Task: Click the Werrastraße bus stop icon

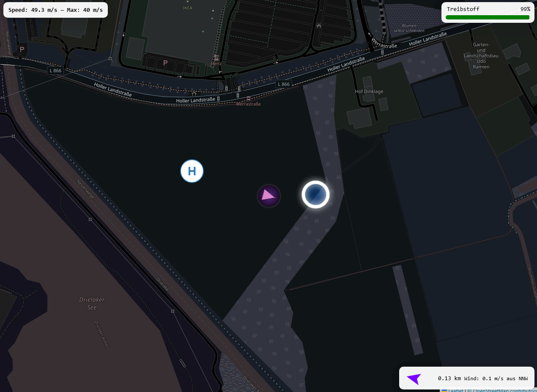Action: click(248, 98)
